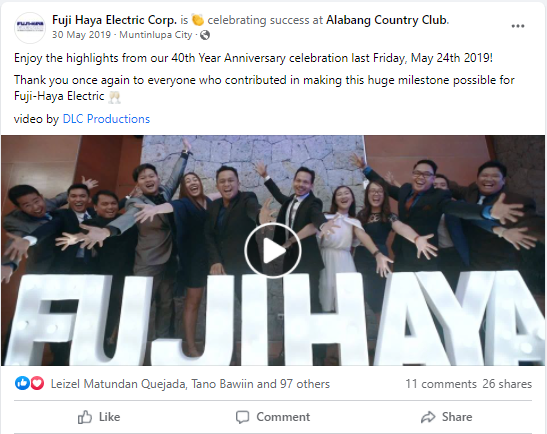547x434 pixels.
Task: Click Tano Bawiin in the reactions list
Action: click(222, 384)
